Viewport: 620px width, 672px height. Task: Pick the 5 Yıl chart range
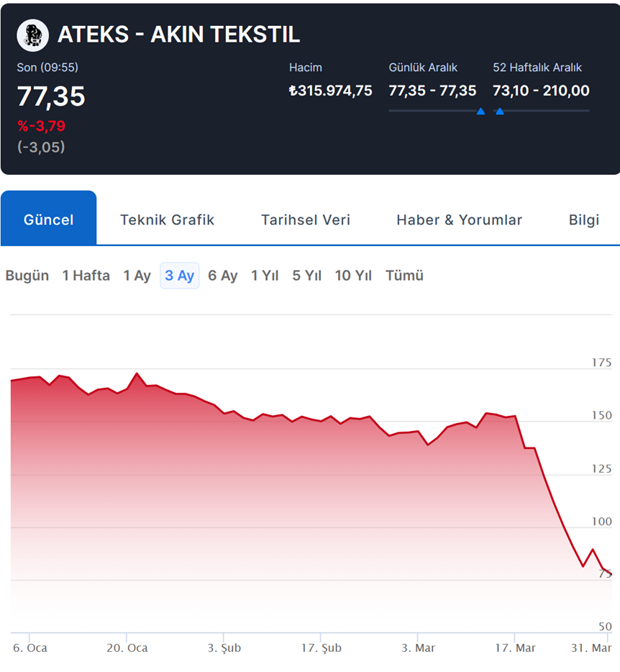(x=306, y=276)
